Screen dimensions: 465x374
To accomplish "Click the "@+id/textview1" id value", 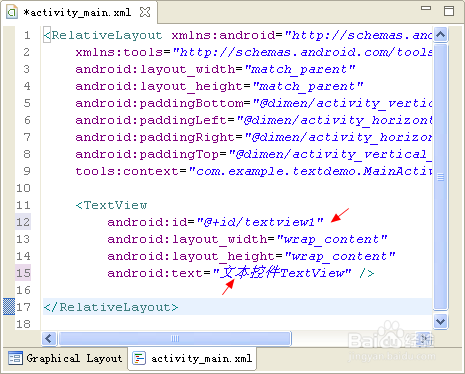I will pos(260,222).
